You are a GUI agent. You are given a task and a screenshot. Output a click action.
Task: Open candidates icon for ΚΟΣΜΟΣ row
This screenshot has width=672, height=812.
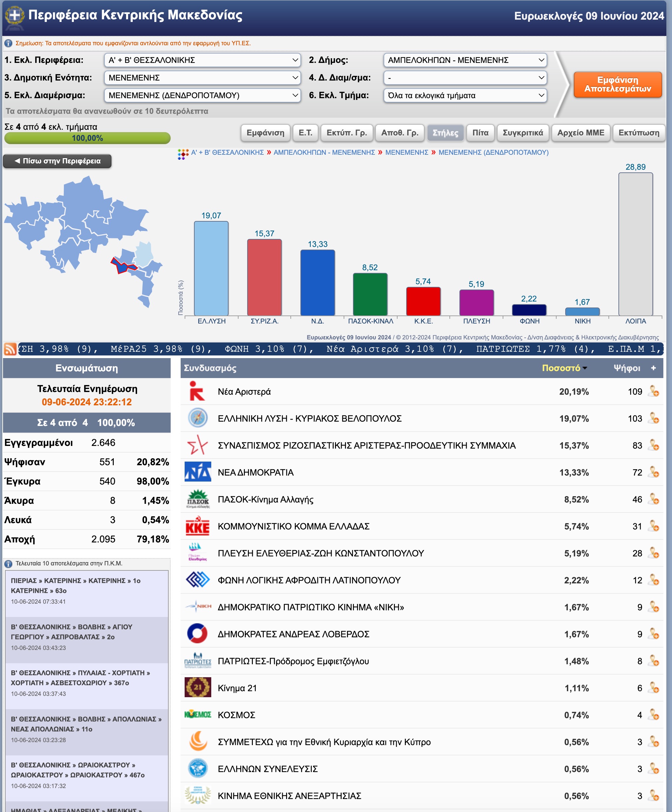point(653,714)
